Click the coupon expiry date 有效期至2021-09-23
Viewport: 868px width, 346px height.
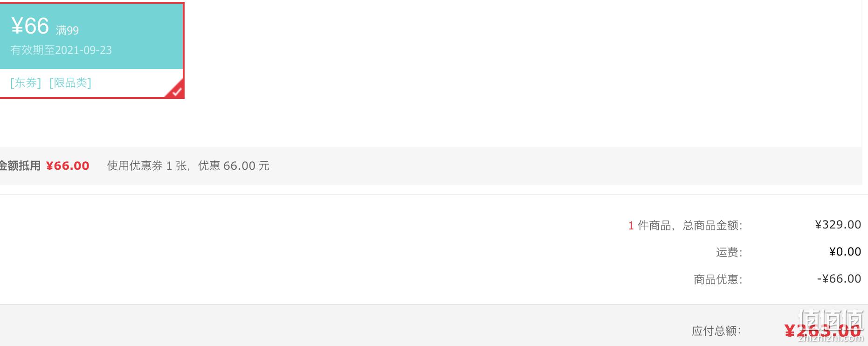pos(61,50)
